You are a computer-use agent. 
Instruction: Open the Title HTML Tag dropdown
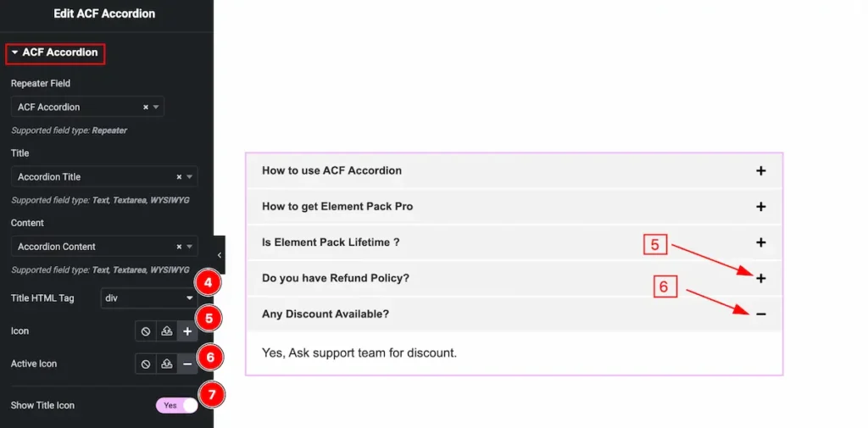(x=148, y=298)
